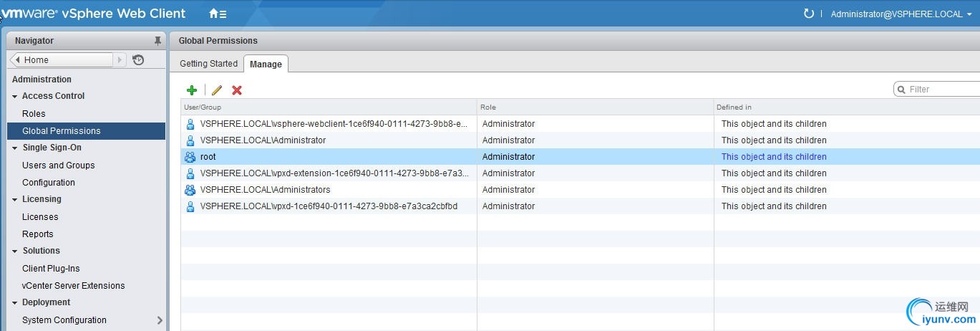The image size is (980, 331).
Task: Select the vsphere-webclient-1ce6f940 permission row
Action: point(580,124)
